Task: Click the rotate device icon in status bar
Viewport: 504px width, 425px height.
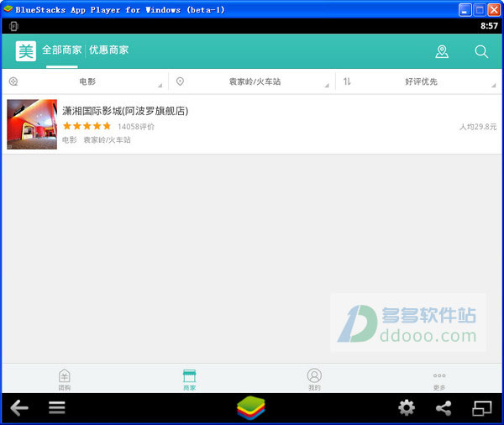Action: click(x=13, y=26)
